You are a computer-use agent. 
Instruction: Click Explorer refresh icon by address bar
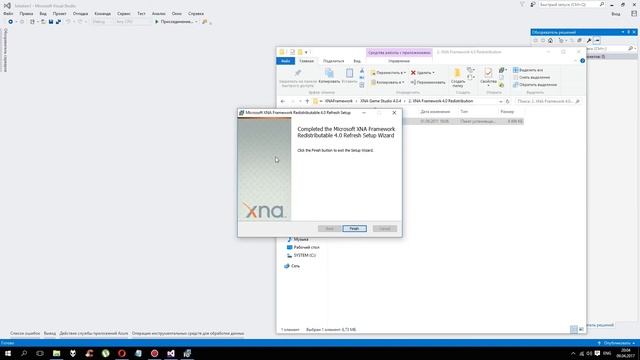coord(507,101)
